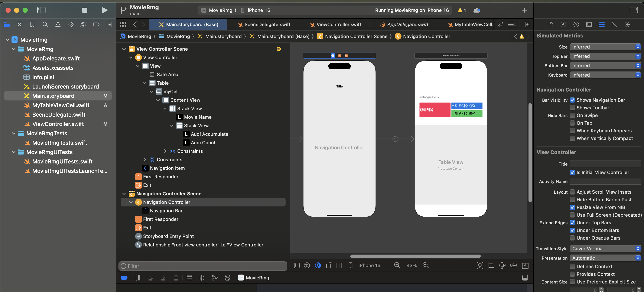Enable Adjust Scroll View Insets

tap(572, 192)
